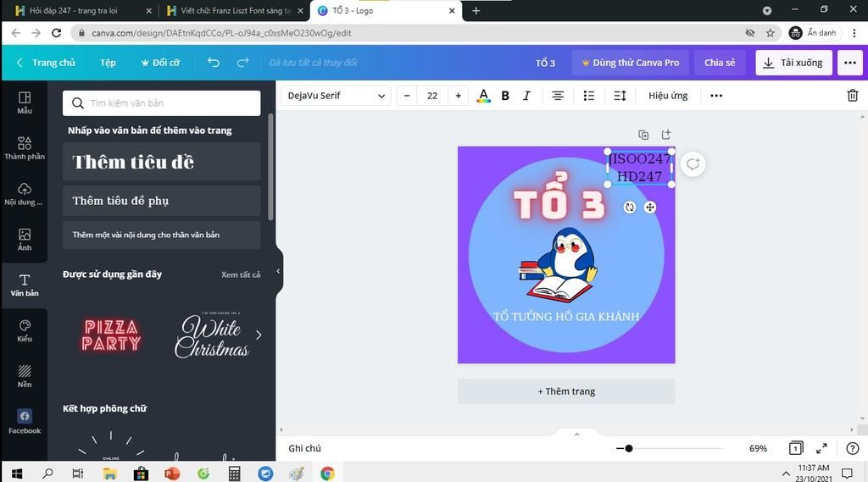Open the header more options menu

click(849, 63)
